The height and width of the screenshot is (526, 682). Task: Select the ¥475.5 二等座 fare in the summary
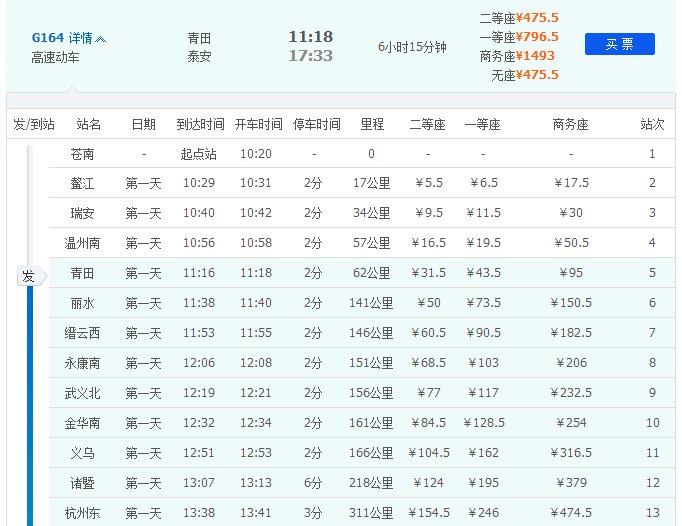click(x=537, y=17)
